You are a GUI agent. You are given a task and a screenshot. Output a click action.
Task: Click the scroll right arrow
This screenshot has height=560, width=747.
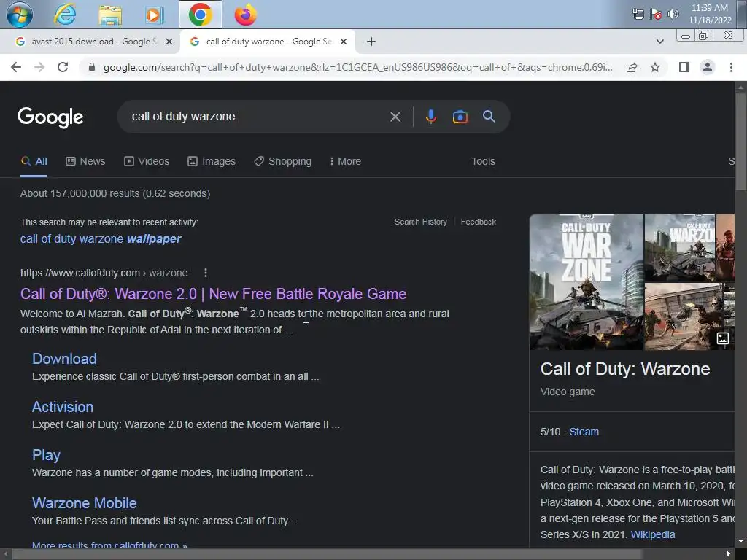point(729,554)
